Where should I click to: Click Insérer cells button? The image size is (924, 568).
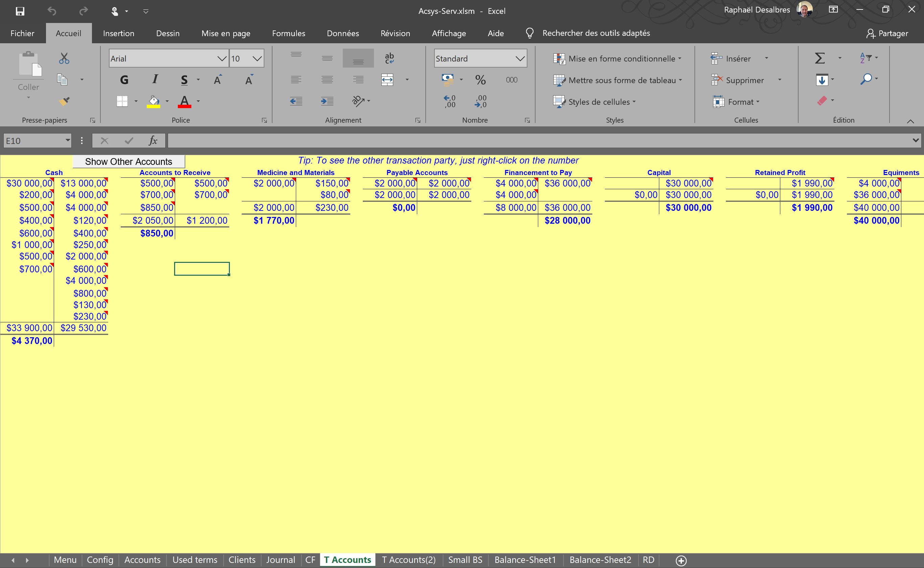(x=731, y=58)
